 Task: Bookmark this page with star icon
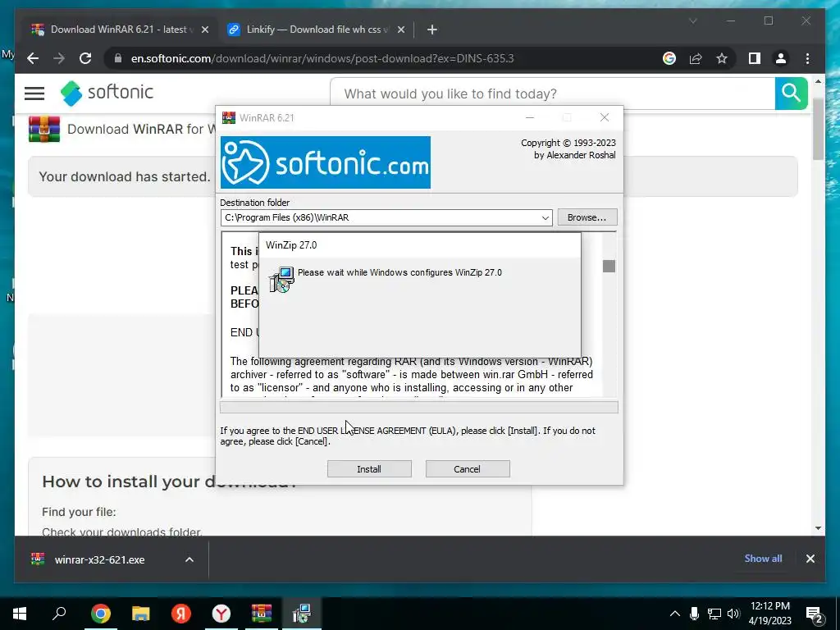(722, 58)
